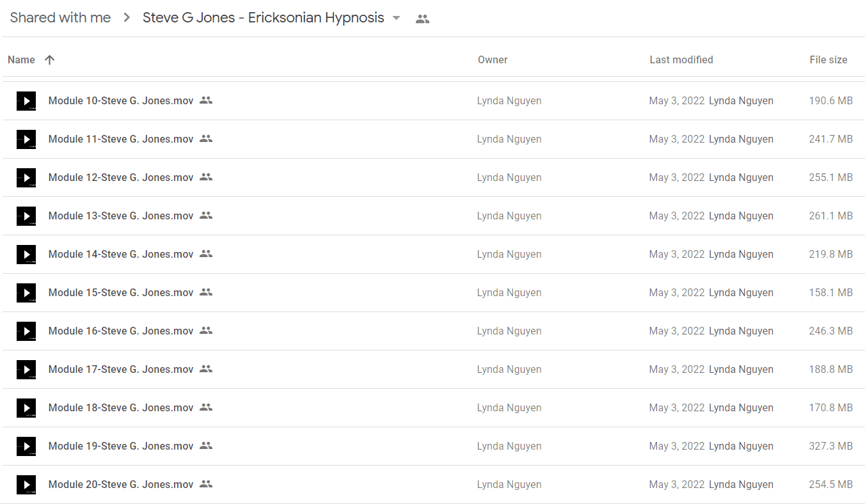Select Module 17-Steve G. Jones.mov file name

point(121,369)
